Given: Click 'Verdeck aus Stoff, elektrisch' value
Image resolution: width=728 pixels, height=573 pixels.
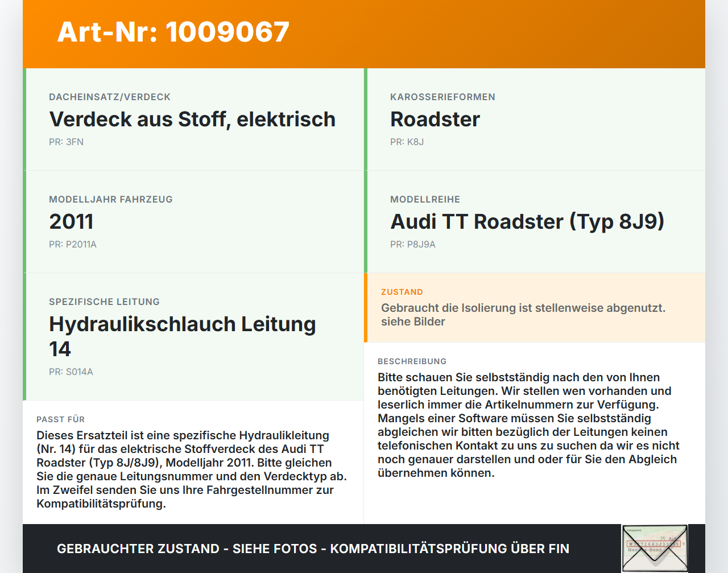Looking at the screenshot, I should pyautogui.click(x=192, y=119).
